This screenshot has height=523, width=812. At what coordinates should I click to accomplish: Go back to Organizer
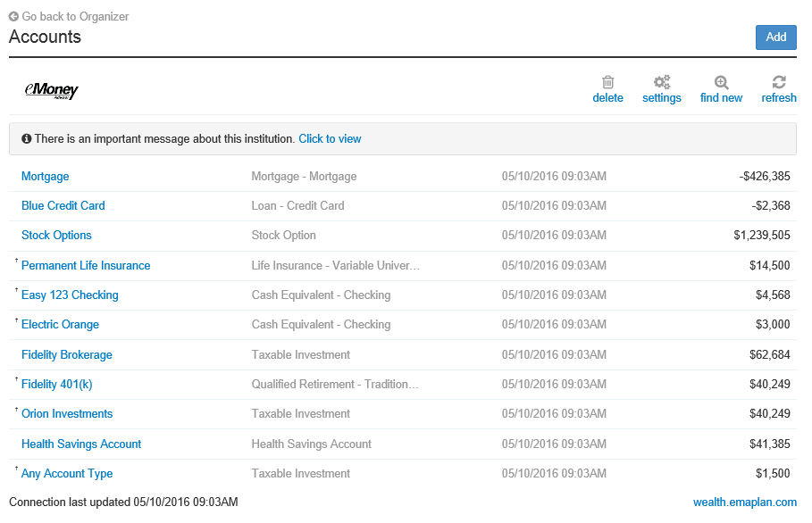(x=75, y=16)
